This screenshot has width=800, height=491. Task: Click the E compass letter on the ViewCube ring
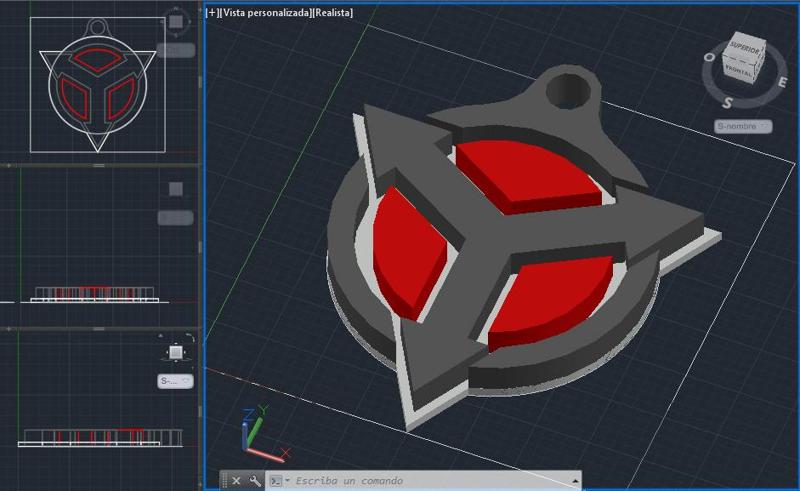point(783,82)
